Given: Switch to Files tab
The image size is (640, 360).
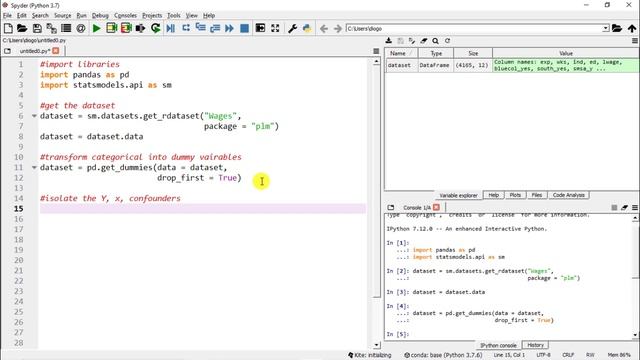Looking at the screenshot, I should click(537, 195).
